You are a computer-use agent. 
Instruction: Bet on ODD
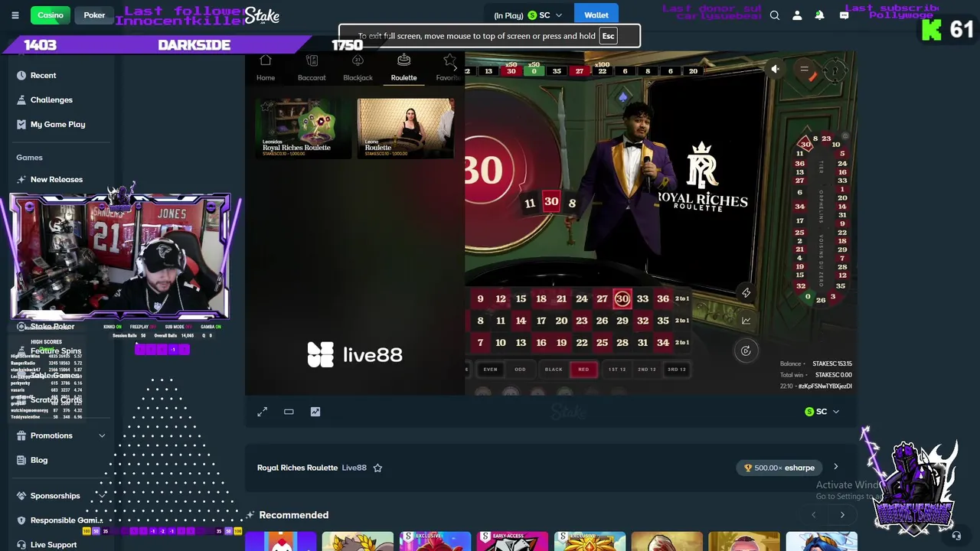tap(520, 370)
